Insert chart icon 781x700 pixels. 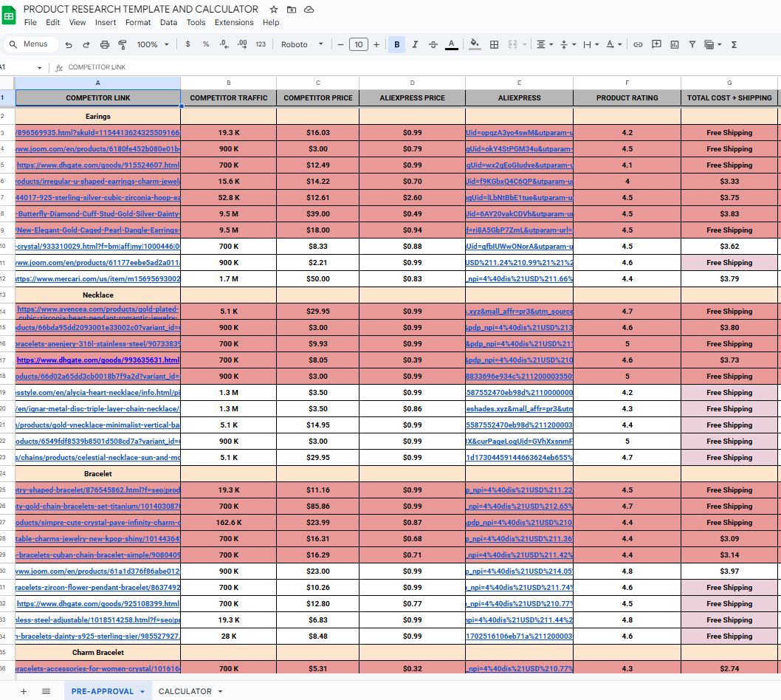coord(675,45)
